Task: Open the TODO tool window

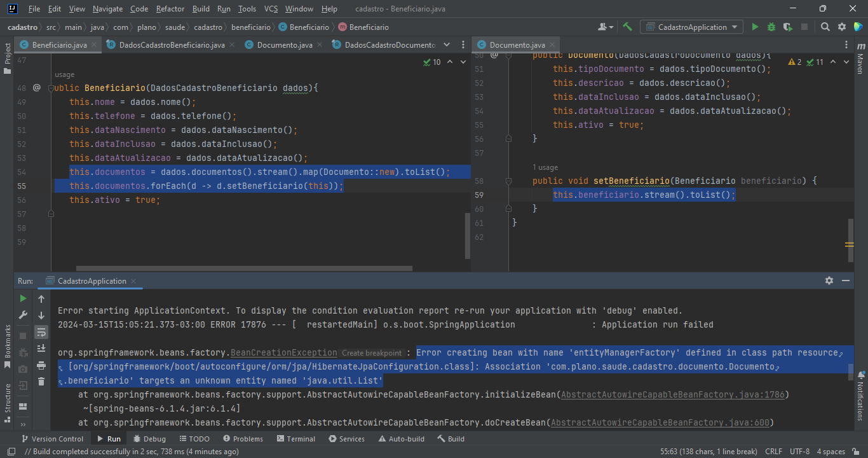Action: pos(194,439)
